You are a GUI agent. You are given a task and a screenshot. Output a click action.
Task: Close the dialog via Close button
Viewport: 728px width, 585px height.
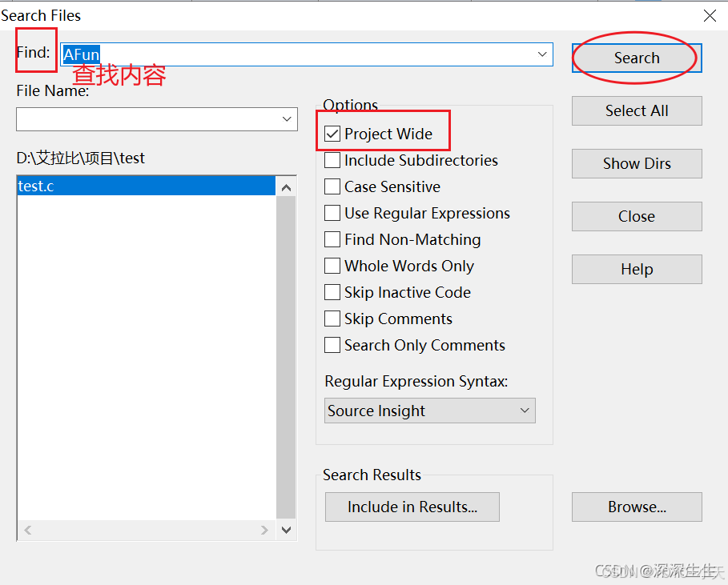(637, 216)
